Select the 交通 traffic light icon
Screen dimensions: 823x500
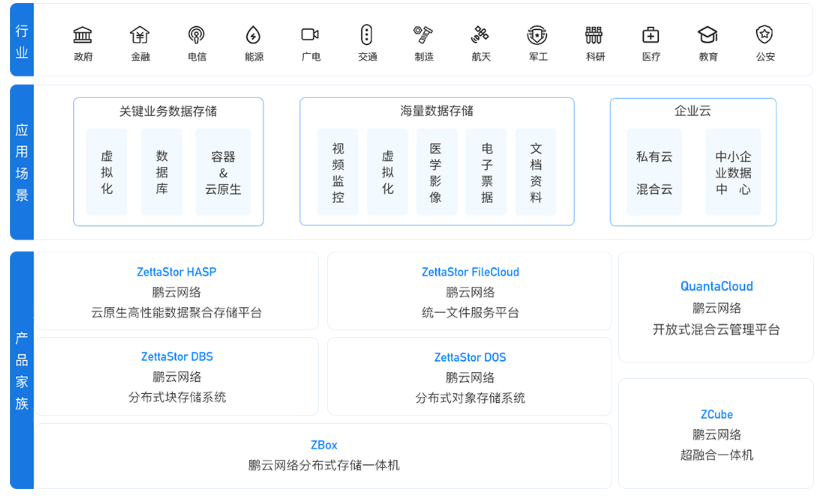(366, 35)
